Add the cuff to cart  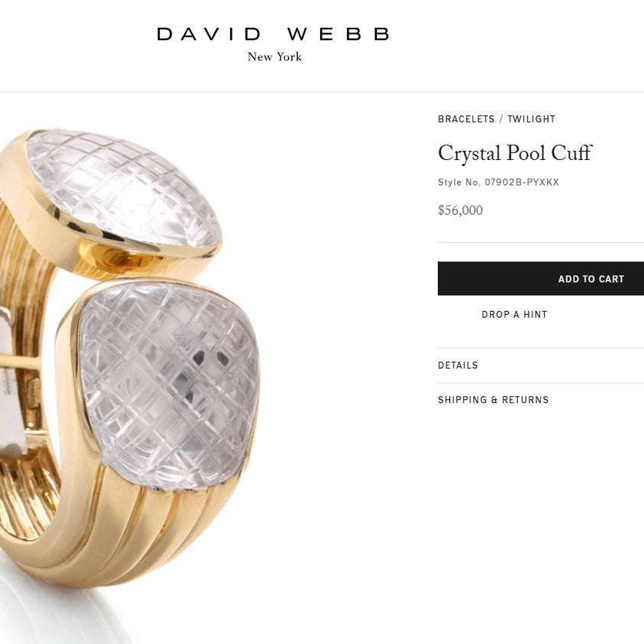[x=541, y=279]
